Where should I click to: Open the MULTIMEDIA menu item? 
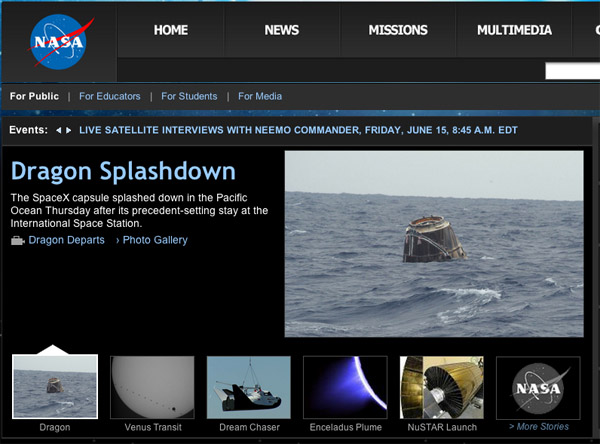(514, 30)
